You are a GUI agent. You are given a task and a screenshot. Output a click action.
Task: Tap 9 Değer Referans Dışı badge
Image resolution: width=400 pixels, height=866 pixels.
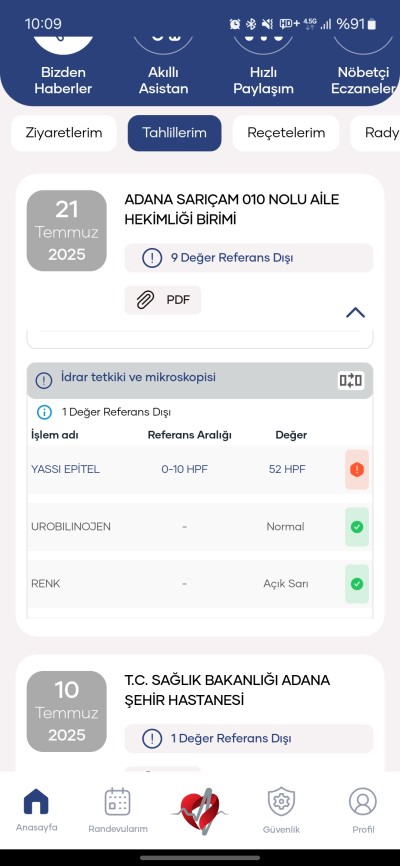pos(249,258)
